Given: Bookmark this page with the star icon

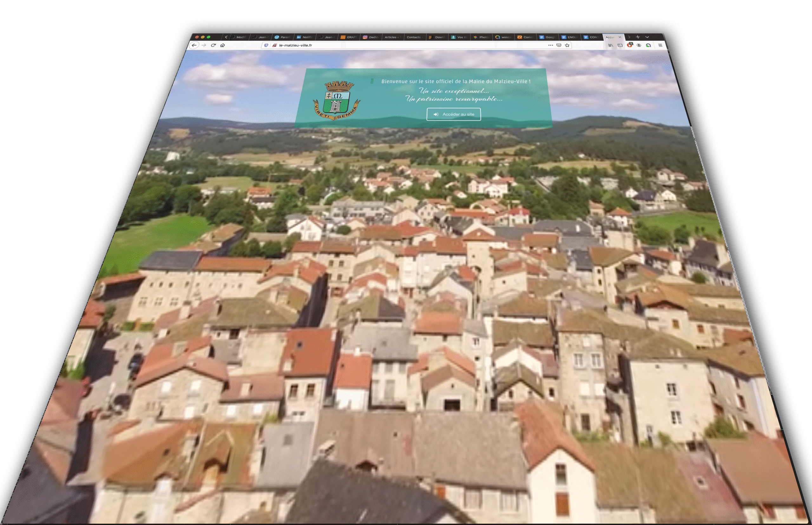Looking at the screenshot, I should pyautogui.click(x=567, y=45).
